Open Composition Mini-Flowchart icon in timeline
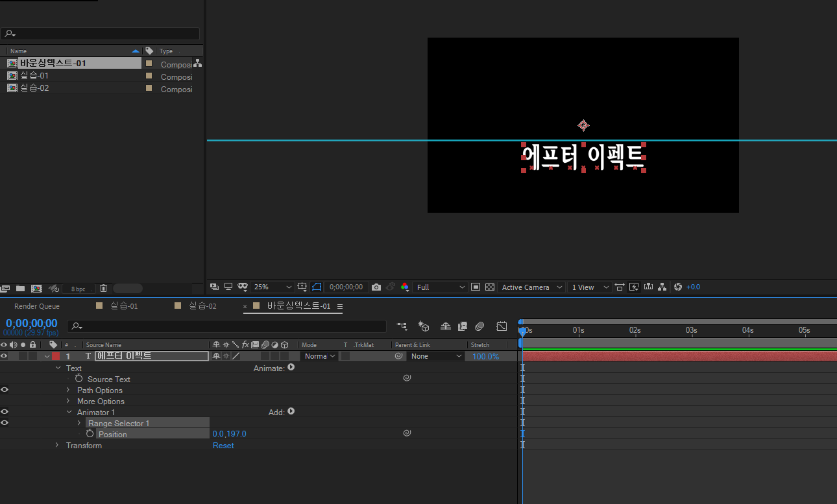The width and height of the screenshot is (837, 504). pyautogui.click(x=402, y=326)
